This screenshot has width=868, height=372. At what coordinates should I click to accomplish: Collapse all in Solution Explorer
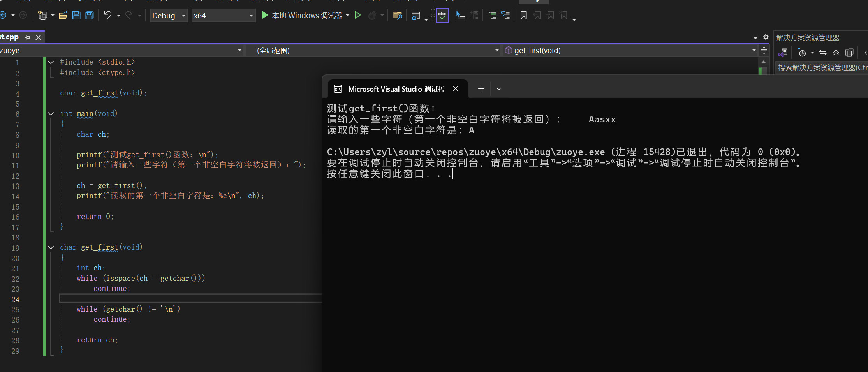(x=836, y=53)
